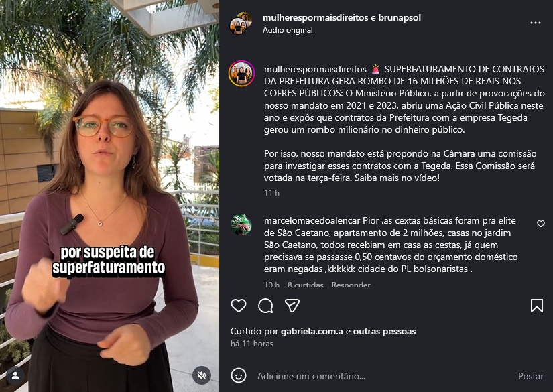
Task: Open the emoji picker smiley icon
Action: (239, 376)
